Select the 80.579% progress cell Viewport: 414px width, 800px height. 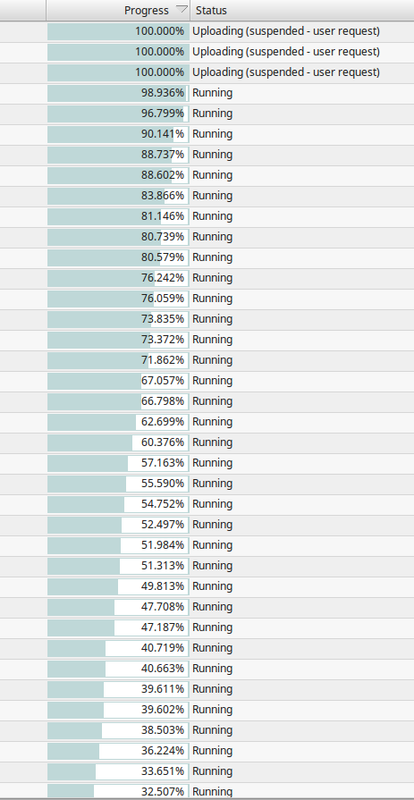pos(118,257)
